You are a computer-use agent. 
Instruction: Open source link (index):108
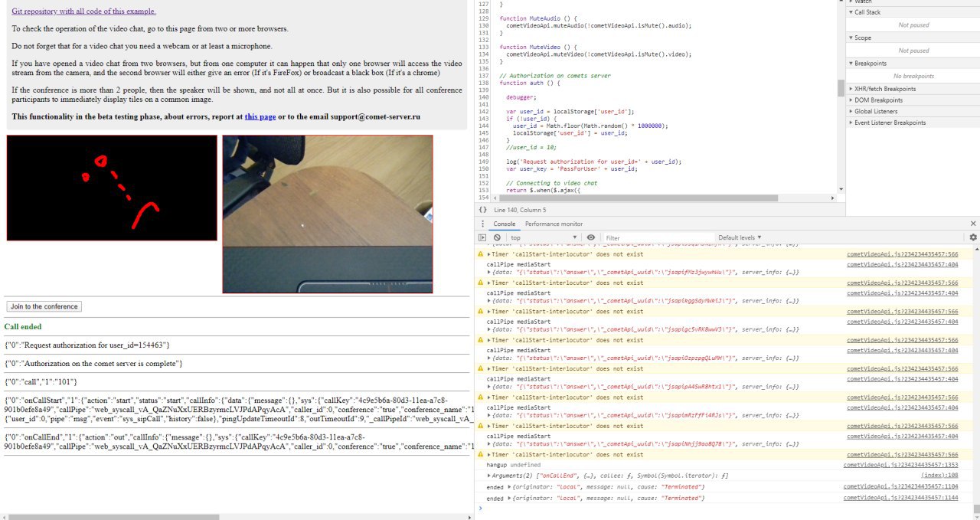(x=939, y=476)
